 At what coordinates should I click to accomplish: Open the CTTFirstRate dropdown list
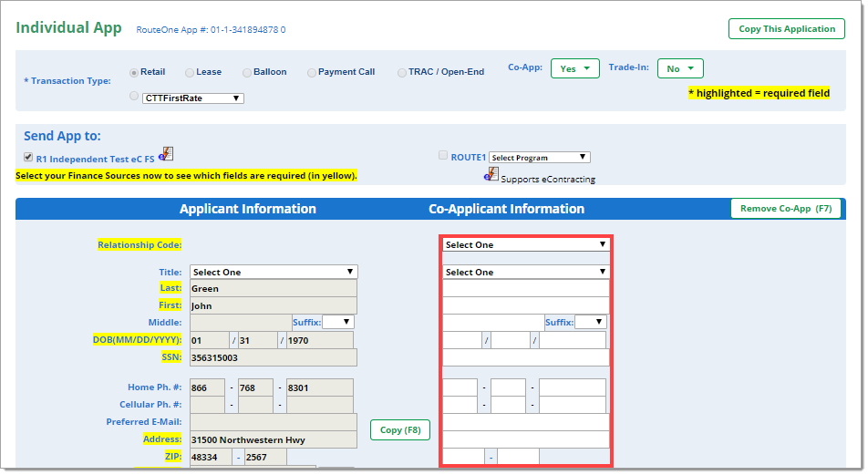coord(192,98)
